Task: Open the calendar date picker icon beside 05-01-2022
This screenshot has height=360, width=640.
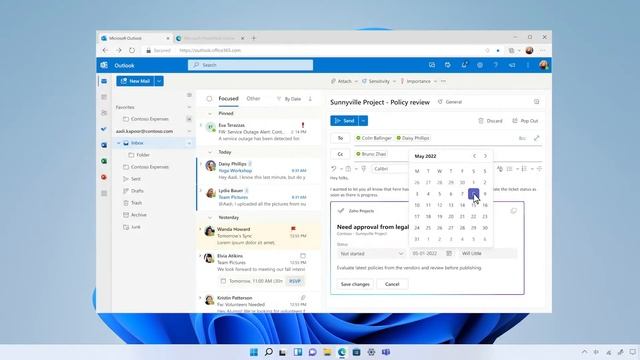Action: coord(449,253)
